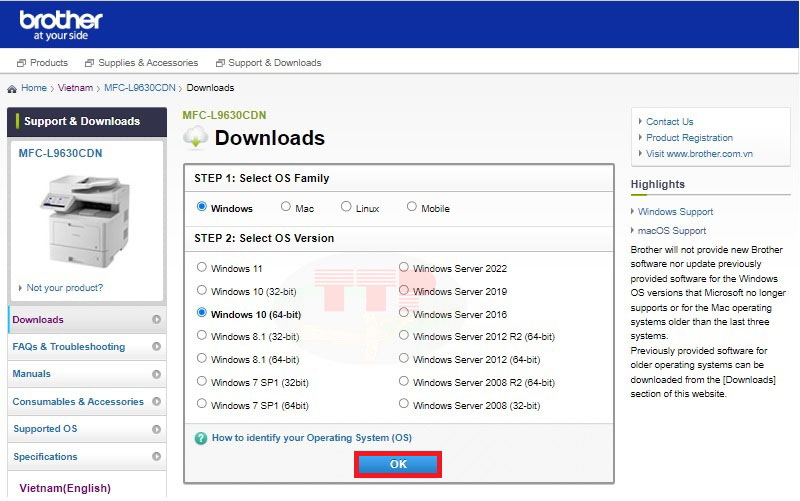The height and width of the screenshot is (501, 800).
Task: Click the Not your product? link
Action: click(64, 288)
